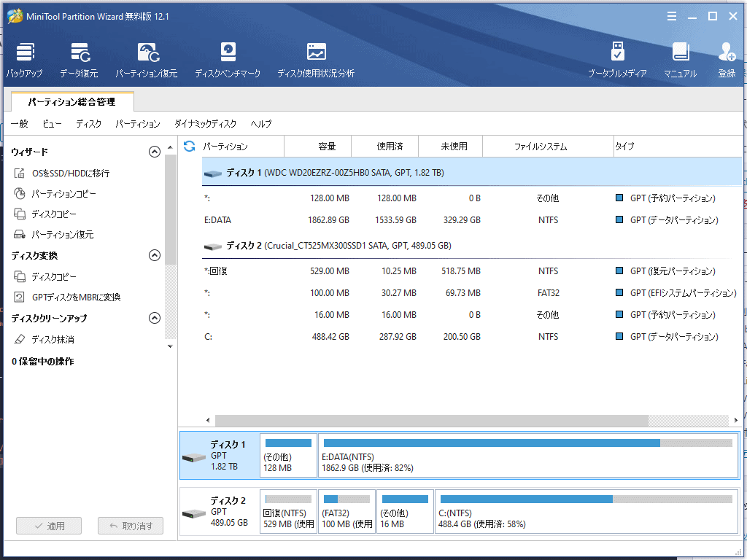
Task: Refresh the partition list with the reload icon
Action: 189,146
